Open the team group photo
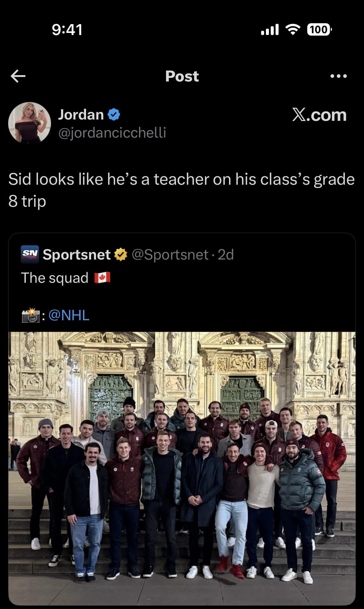This screenshot has width=364, height=609. tap(182, 468)
